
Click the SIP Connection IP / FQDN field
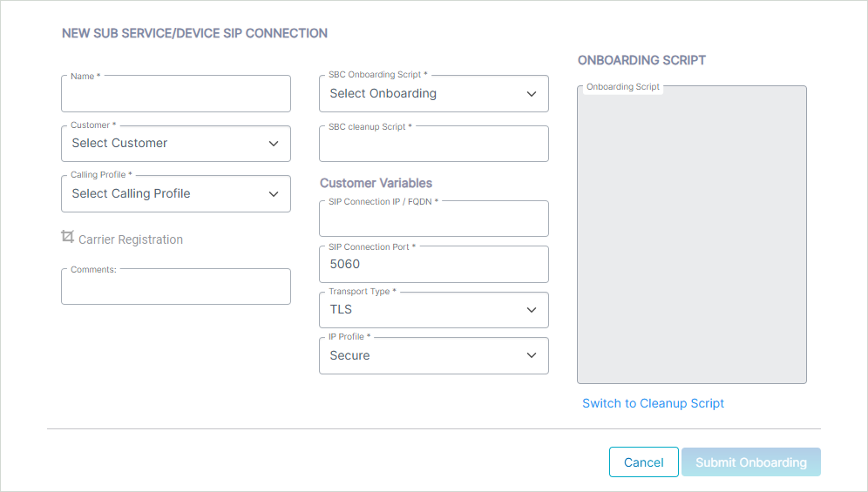[x=434, y=219]
